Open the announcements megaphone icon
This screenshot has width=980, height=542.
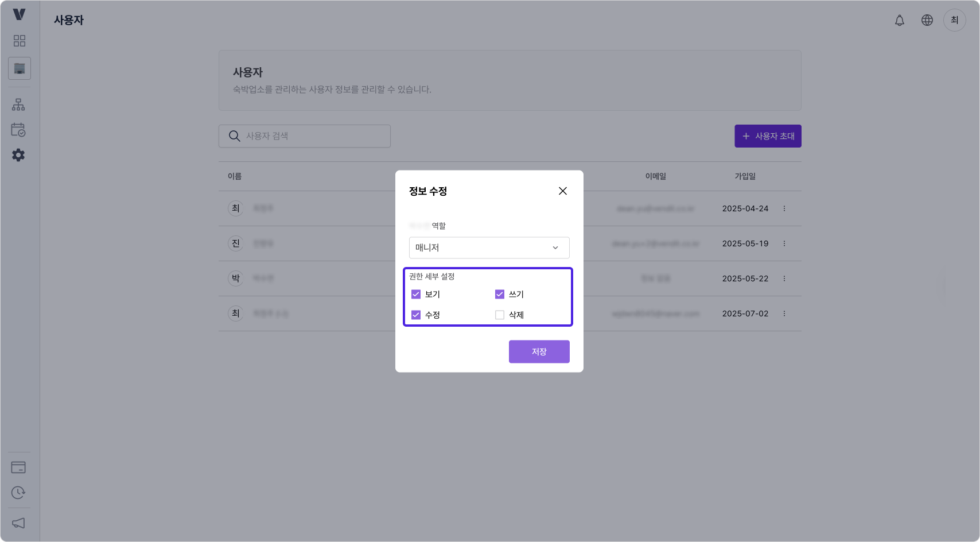coord(19,523)
